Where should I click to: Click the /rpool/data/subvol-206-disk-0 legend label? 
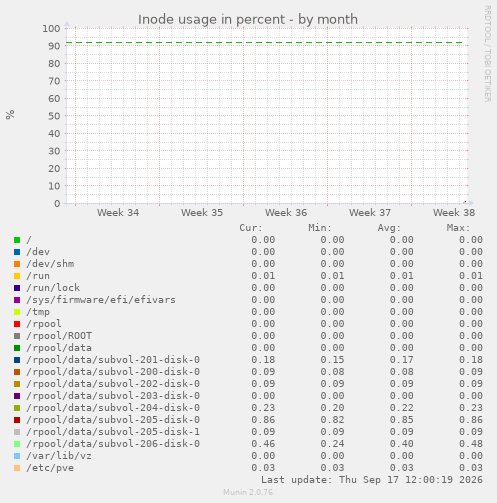[113, 444]
